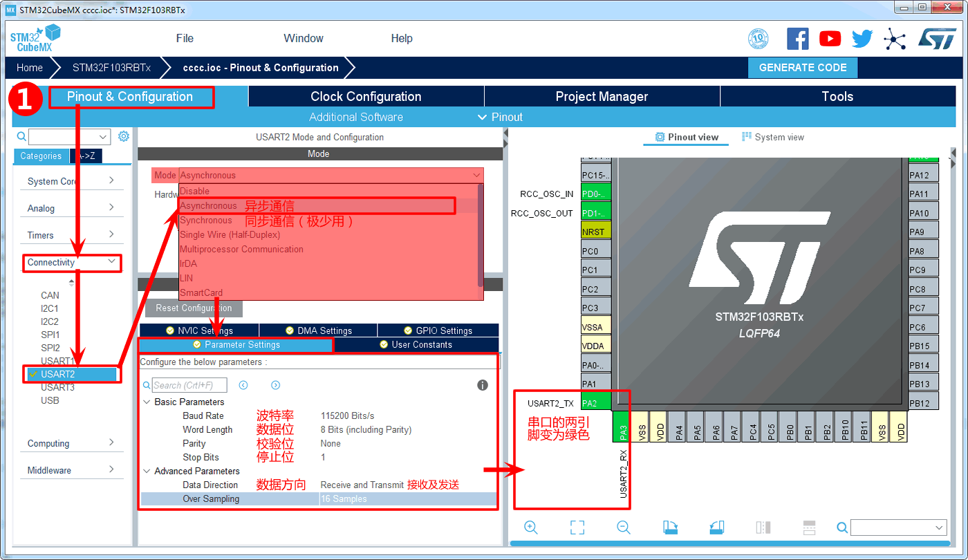This screenshot has width=968, height=560.
Task: Switch to Clock Configuration tab
Action: [x=366, y=97]
